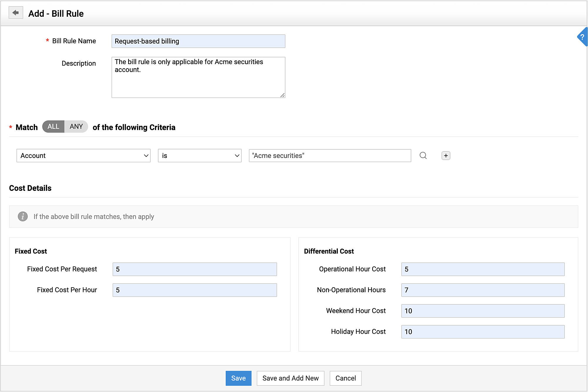Click the "Acme securities" criteria value field
Screen dimensions: 588x392
pyautogui.click(x=330, y=156)
